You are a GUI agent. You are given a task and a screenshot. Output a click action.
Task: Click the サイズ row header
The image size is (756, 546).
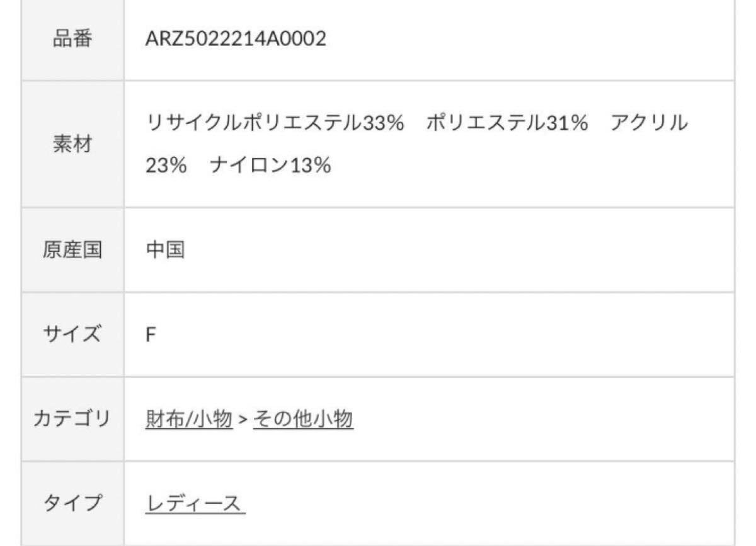click(x=72, y=334)
